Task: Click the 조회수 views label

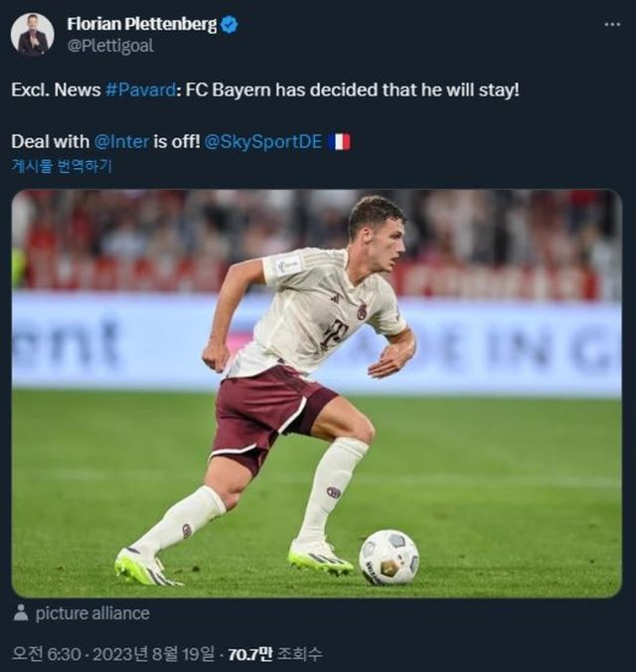Action: 300,654
